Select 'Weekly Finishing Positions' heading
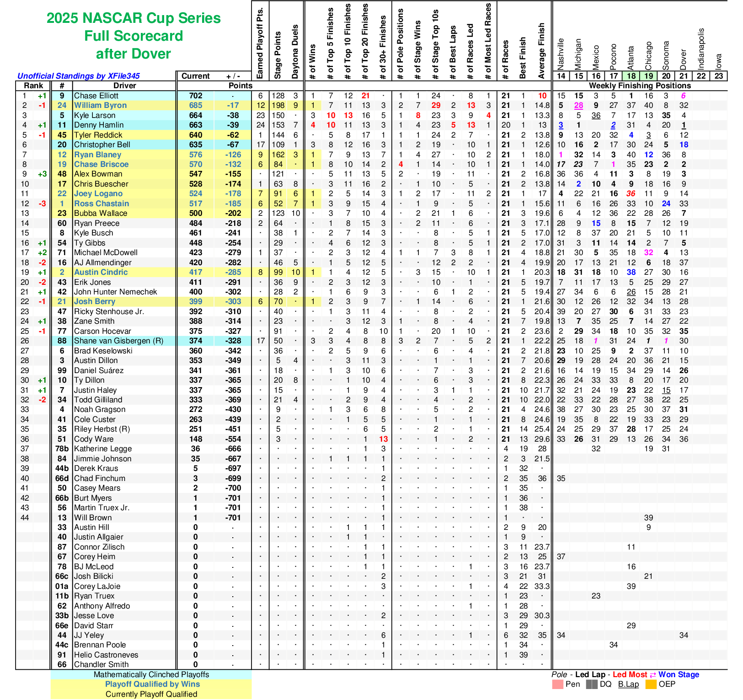The width and height of the screenshot is (743, 700). [639, 85]
